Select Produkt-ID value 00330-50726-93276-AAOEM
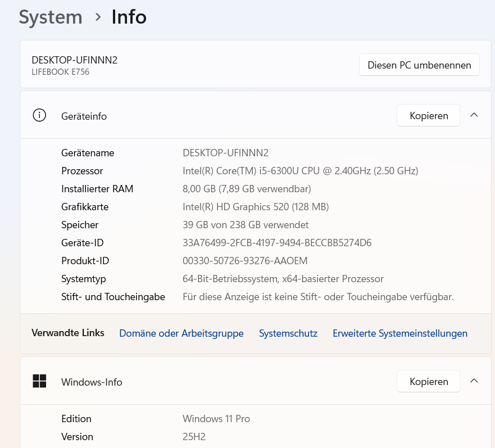495x448 pixels. click(x=245, y=261)
